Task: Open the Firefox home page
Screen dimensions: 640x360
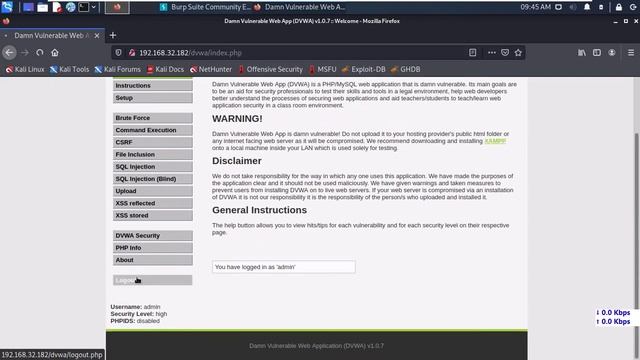Action: pos(55,53)
